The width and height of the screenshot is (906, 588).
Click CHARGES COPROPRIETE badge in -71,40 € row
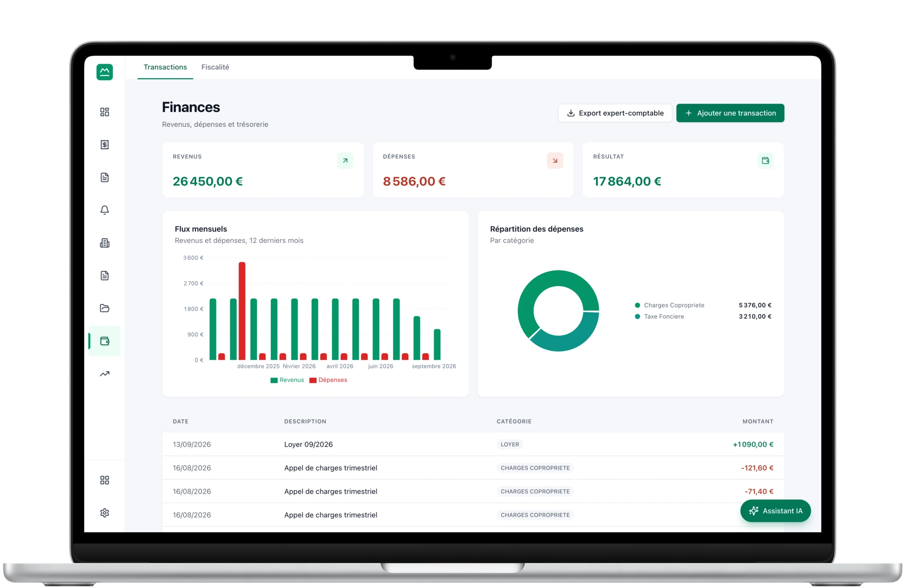(x=535, y=492)
